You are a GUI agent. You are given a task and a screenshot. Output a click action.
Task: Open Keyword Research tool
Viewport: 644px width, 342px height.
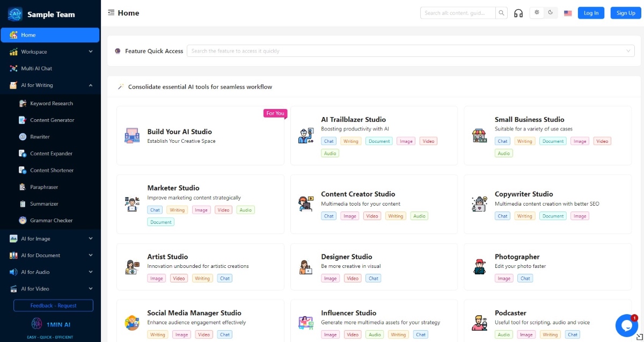click(x=50, y=103)
